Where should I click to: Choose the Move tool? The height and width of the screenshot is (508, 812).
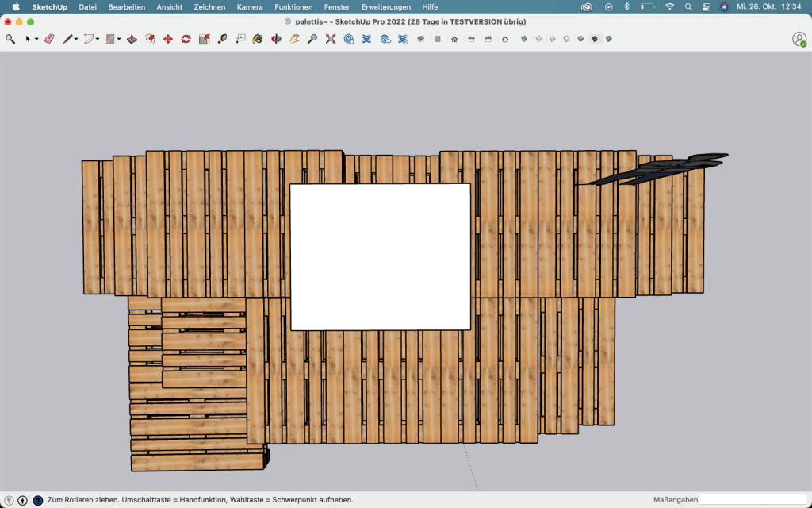tap(167, 38)
